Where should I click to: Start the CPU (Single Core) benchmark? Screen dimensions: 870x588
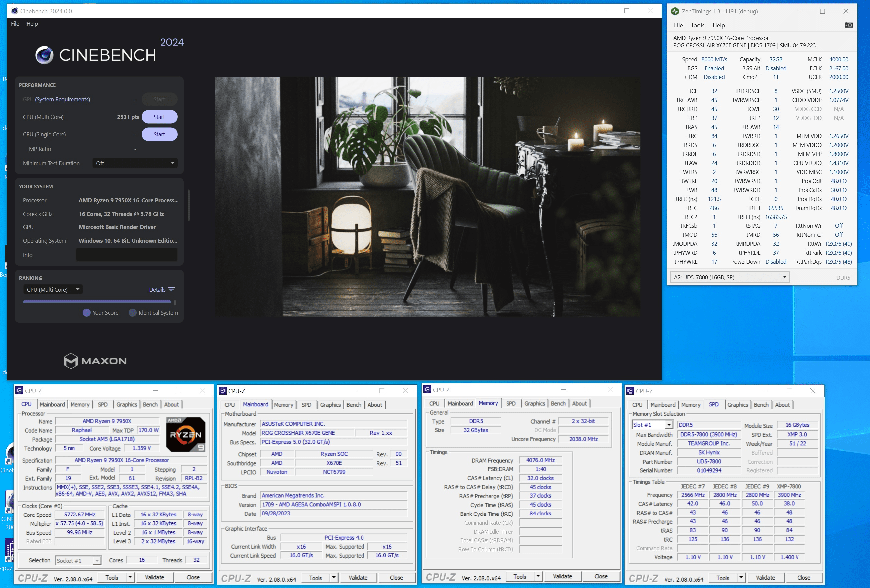159,134
